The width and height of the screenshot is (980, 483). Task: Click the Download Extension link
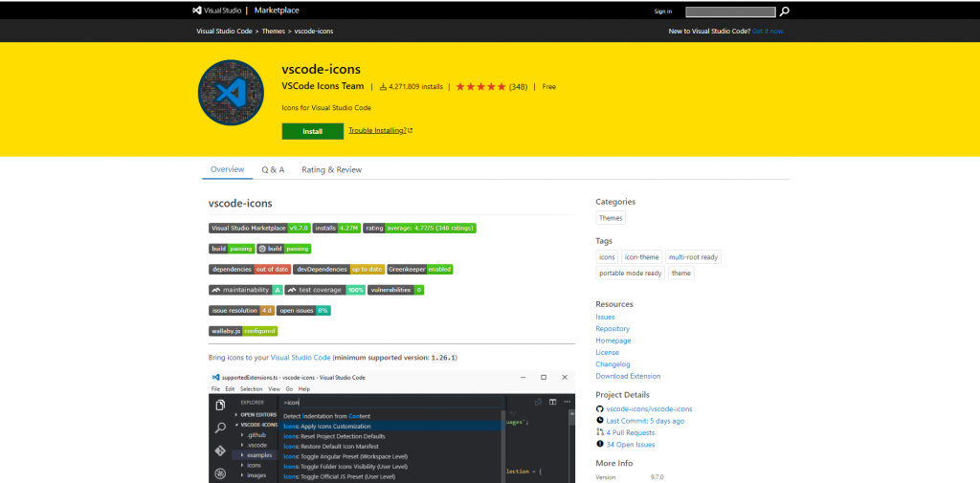[628, 376]
